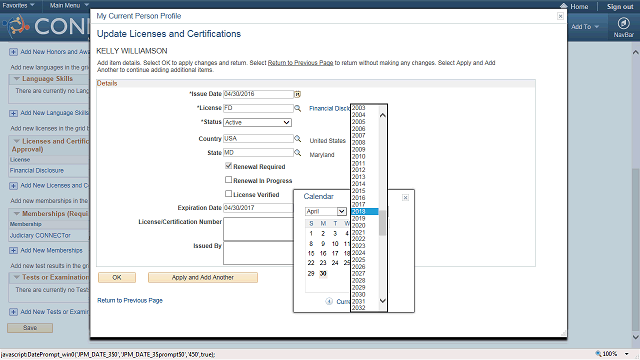Click the Home icon in header
Viewport: 640px width, 360px height.
click(x=564, y=6)
